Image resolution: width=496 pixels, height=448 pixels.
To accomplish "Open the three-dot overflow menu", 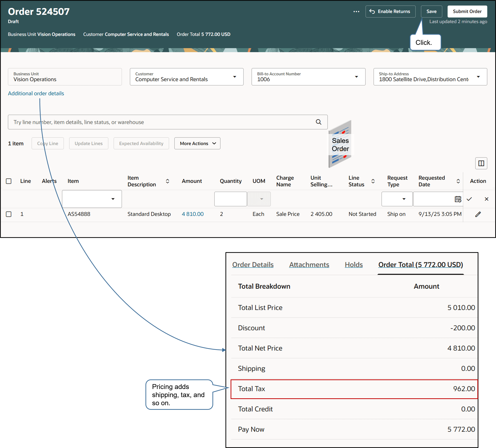I will click(x=356, y=12).
